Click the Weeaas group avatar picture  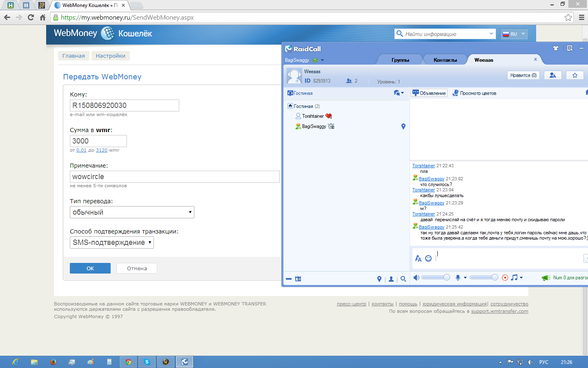coord(294,76)
